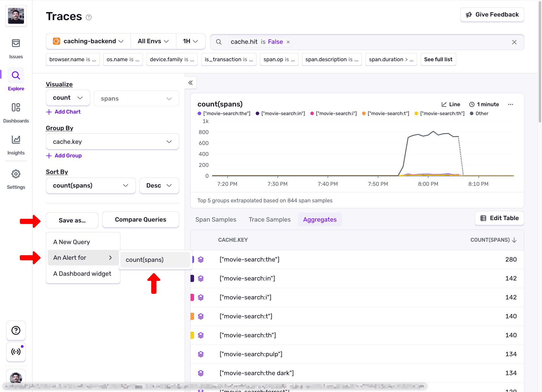Add the is_transaction is filter suggestion
Image resolution: width=542 pixels, height=392 pixels.
click(x=229, y=59)
